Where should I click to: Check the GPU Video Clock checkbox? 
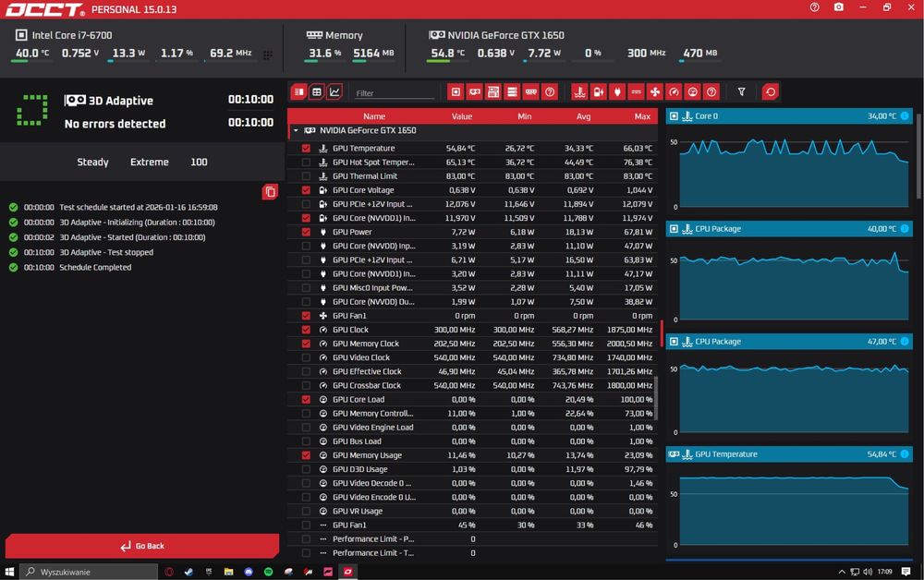click(x=306, y=357)
